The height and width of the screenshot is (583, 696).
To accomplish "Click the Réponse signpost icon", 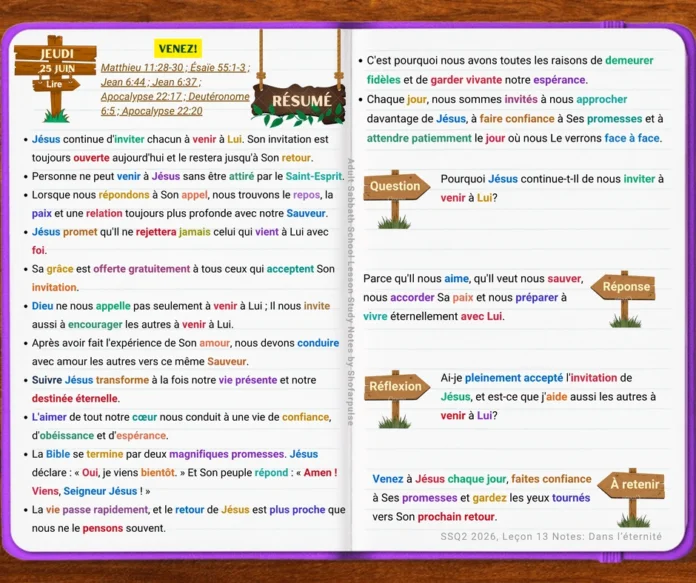I will pos(624,299).
